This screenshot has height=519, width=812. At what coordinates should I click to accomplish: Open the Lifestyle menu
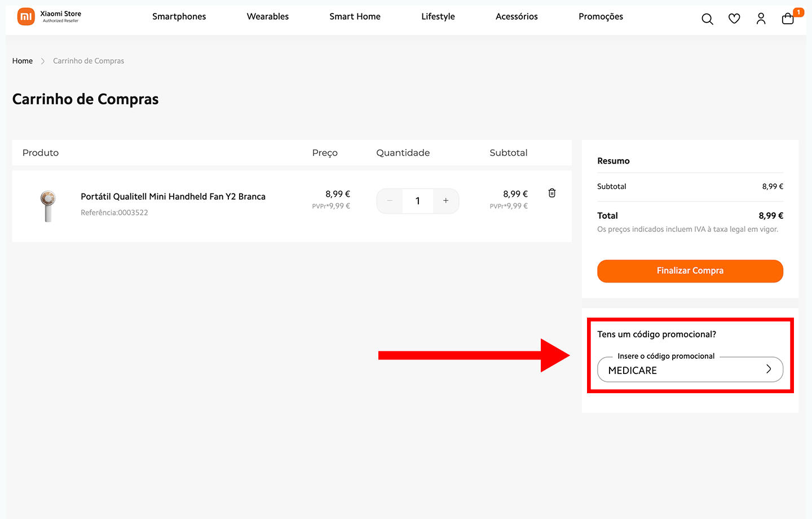438,17
